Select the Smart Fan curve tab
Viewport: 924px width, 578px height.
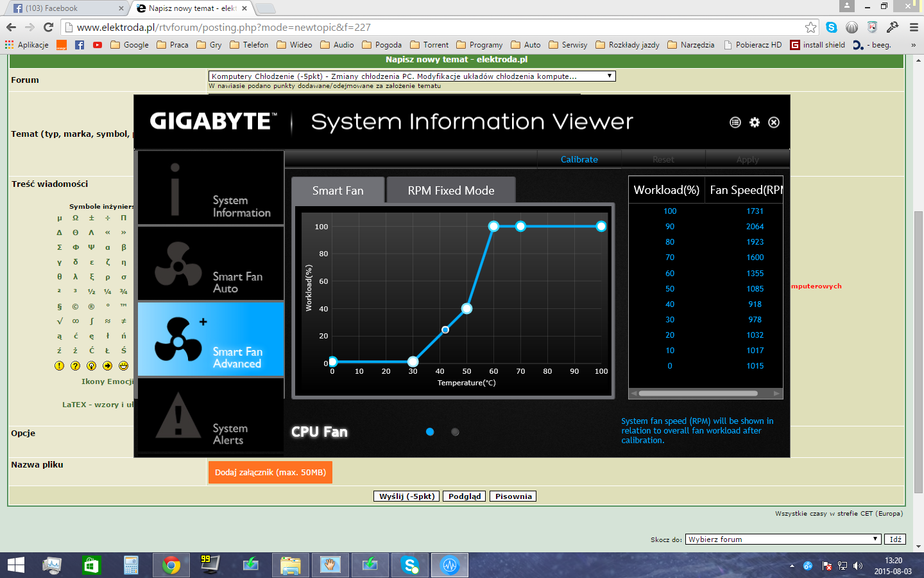coord(338,190)
